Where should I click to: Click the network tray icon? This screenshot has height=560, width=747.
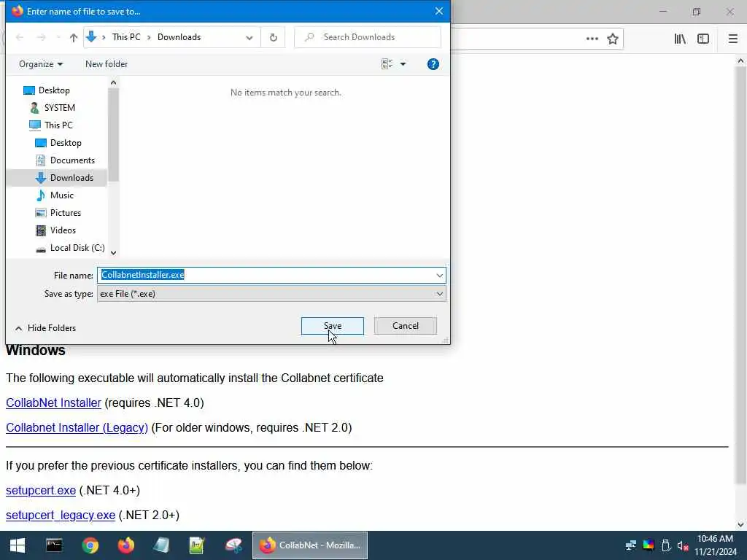tap(631, 545)
